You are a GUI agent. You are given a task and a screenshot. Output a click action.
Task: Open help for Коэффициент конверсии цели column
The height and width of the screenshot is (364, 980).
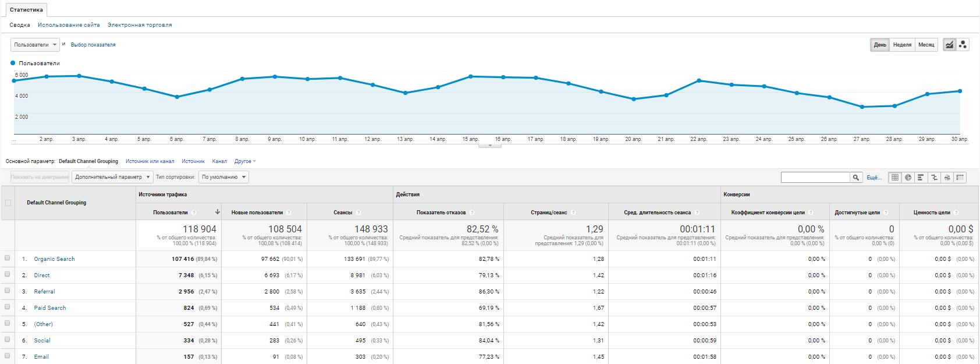pos(811,213)
